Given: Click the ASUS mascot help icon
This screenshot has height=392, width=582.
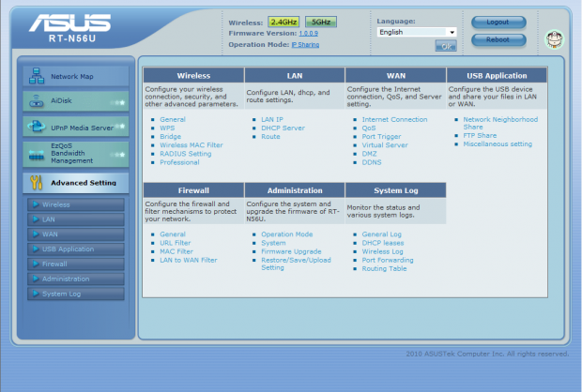Looking at the screenshot, I should pos(554,39).
